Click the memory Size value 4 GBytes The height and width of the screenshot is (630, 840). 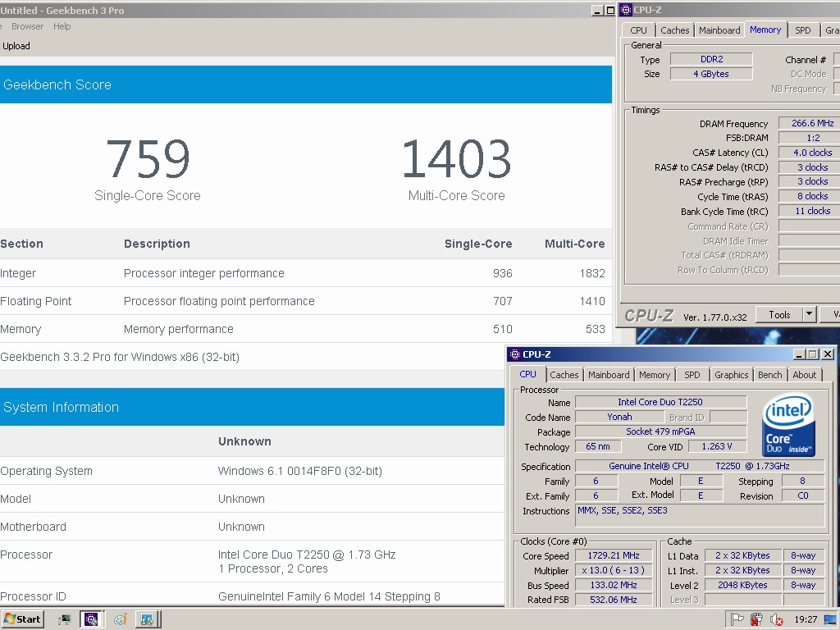(711, 74)
